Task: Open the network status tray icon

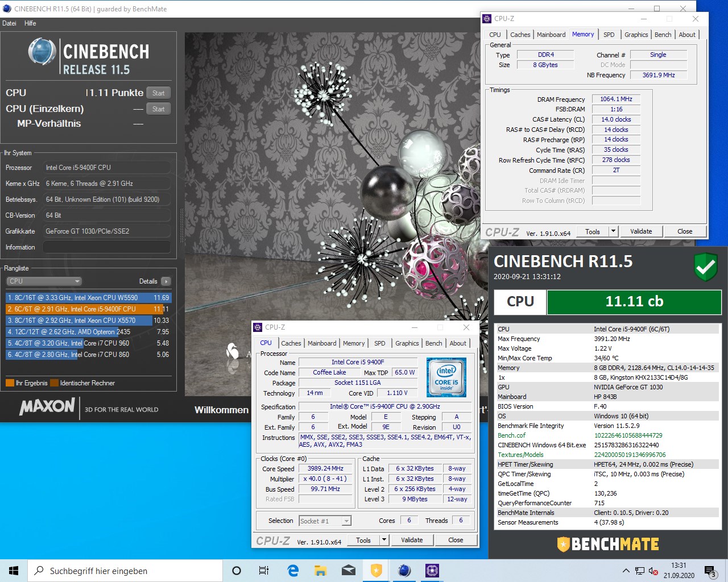Action: coord(640,571)
